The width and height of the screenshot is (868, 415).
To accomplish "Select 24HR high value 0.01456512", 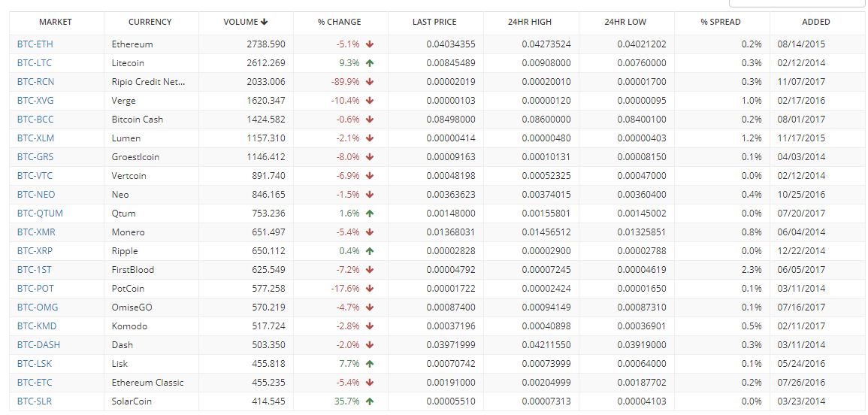I will coord(546,232).
